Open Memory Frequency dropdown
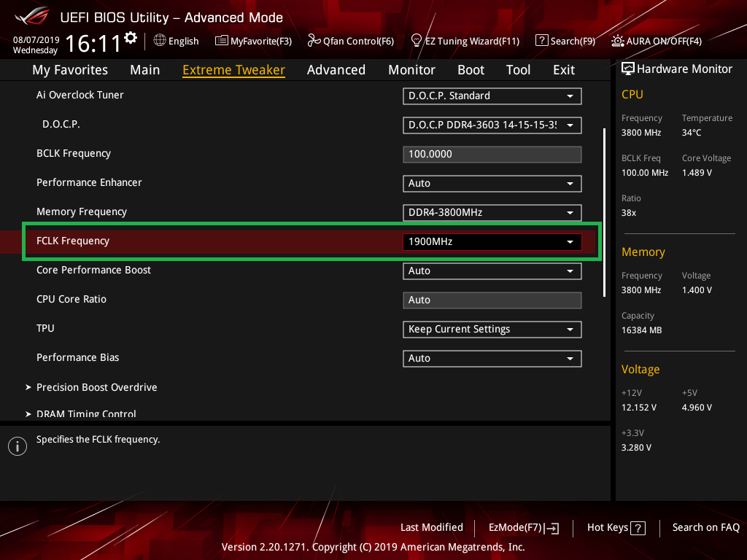Viewport: 747px width, 560px height. 492,212
